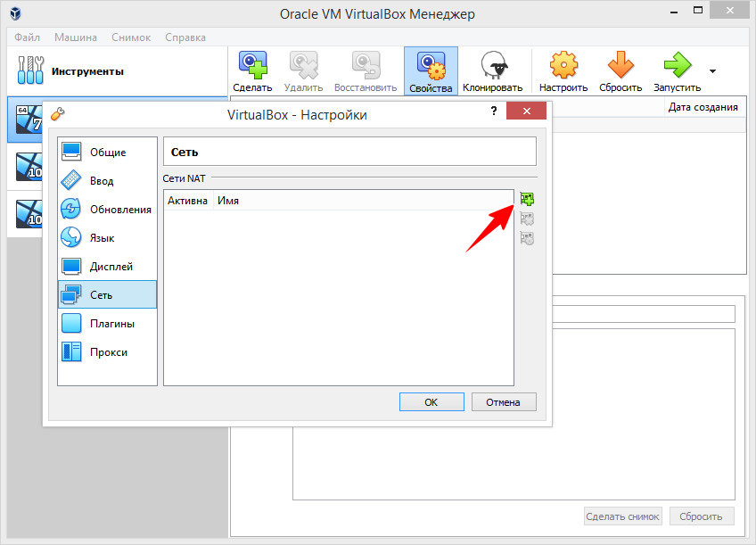Image resolution: width=756 pixels, height=545 pixels.
Task: Minimize the VirtualBox Менеджер window
Action: pos(674,12)
